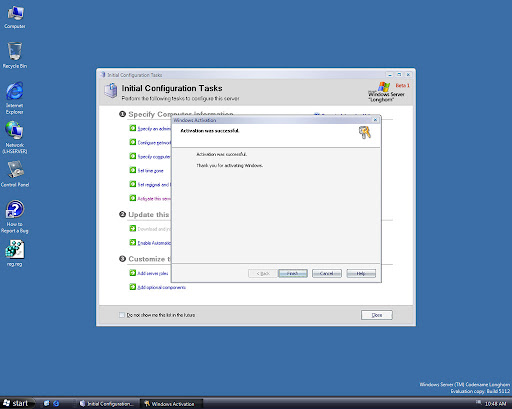Click the green arrow beside Set regional settings
The height and width of the screenshot is (409, 512).
pos(133,184)
